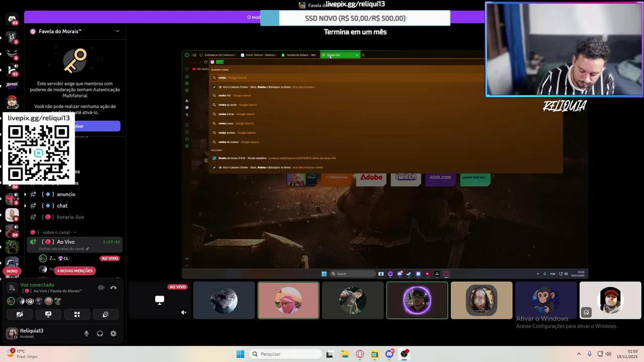
Task: Open the soundboard in voice panel
Action: (x=106, y=314)
